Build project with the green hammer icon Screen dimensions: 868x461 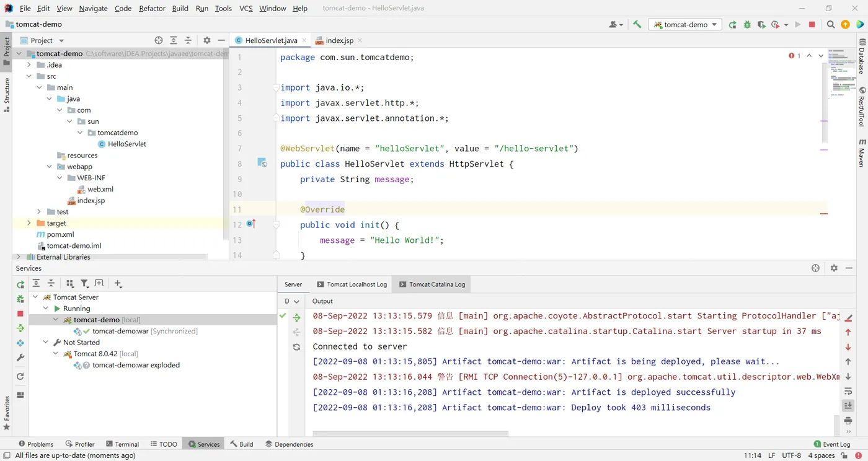pyautogui.click(x=637, y=25)
